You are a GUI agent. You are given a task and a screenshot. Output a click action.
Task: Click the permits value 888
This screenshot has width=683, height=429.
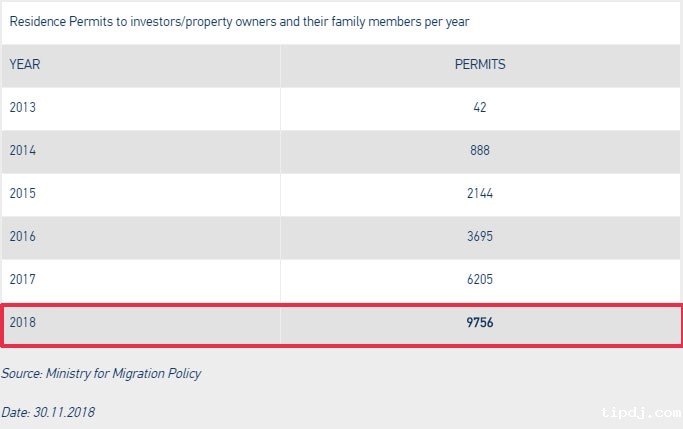click(x=480, y=151)
